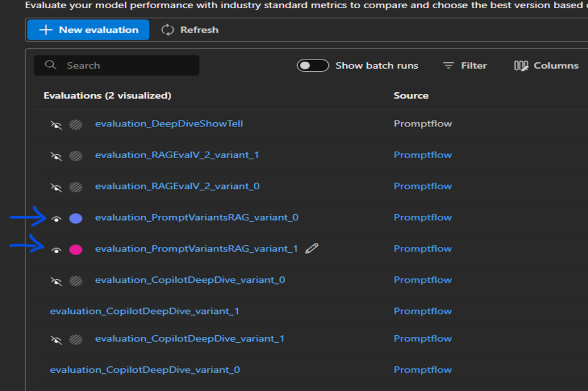
Task: Show the evaluation_DeepDiveShowTell run via eye icon
Action: (57, 125)
